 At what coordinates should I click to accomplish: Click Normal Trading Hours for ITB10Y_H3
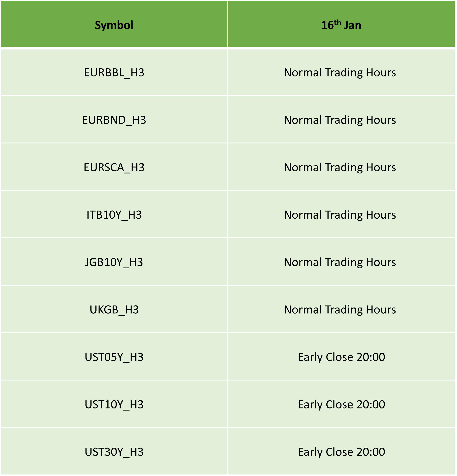(x=340, y=214)
